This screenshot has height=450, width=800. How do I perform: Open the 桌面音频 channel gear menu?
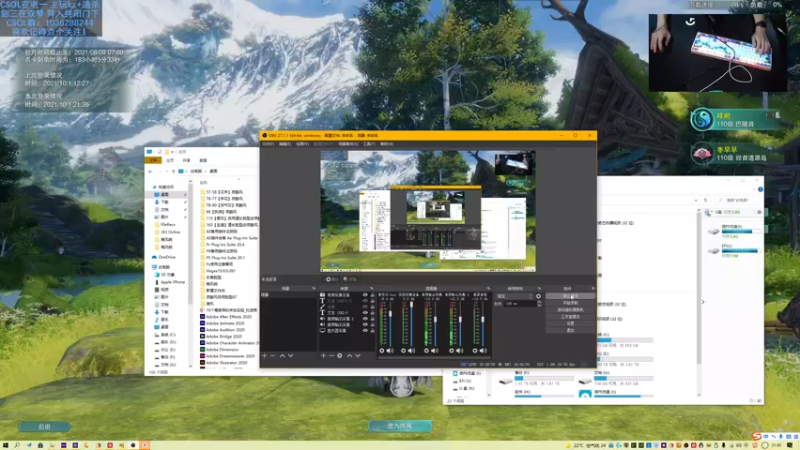tap(475, 351)
